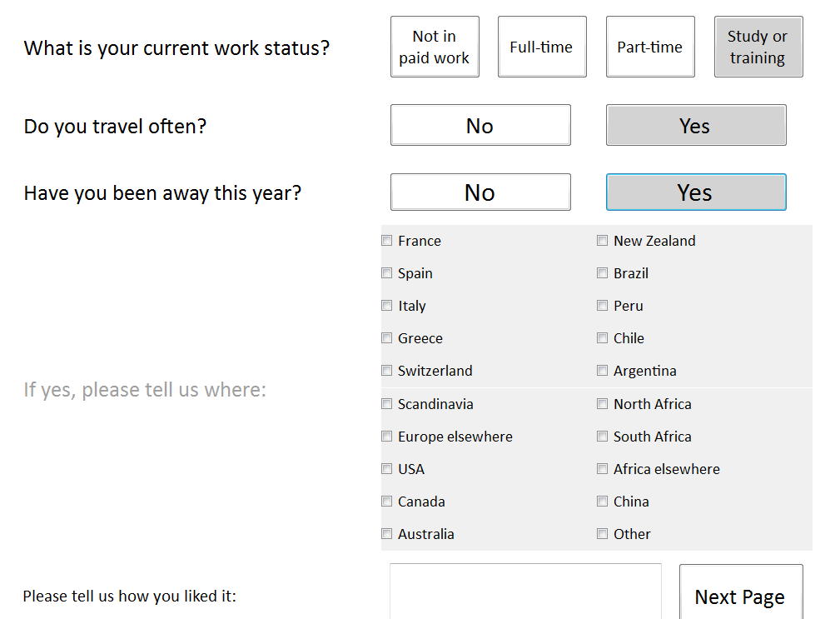
Task: Choose Full-time work status
Action: tap(542, 47)
